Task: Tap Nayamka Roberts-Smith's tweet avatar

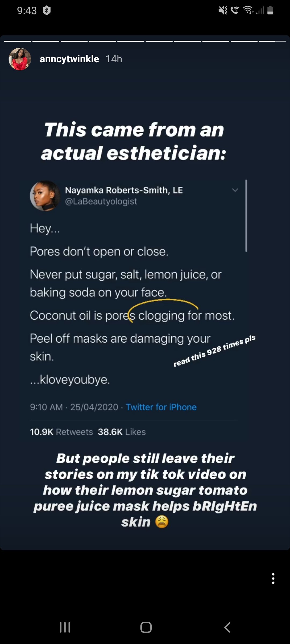Action: [45, 196]
